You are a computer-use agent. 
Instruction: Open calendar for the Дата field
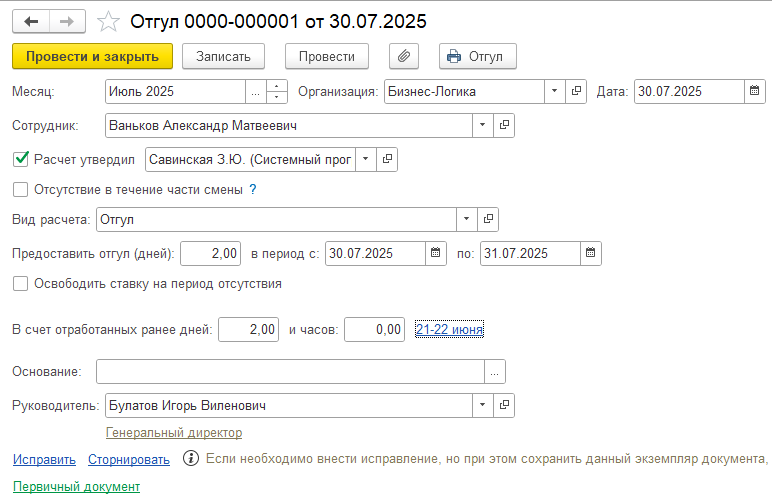point(754,91)
